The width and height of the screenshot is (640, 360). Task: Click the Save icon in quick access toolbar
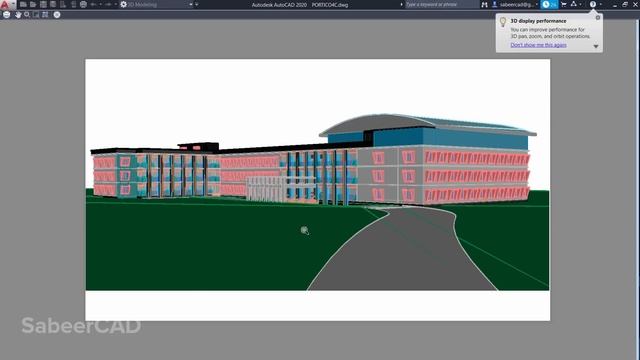pos(43,4)
